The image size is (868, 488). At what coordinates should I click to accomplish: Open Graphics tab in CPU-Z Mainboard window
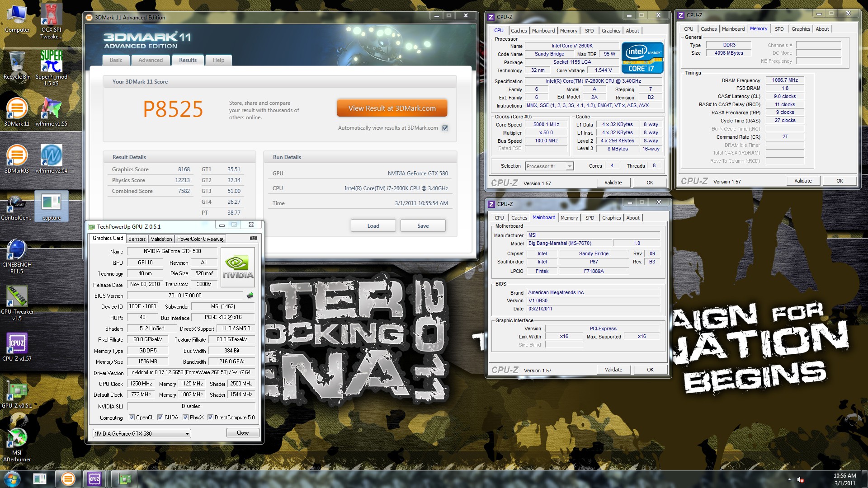612,218
